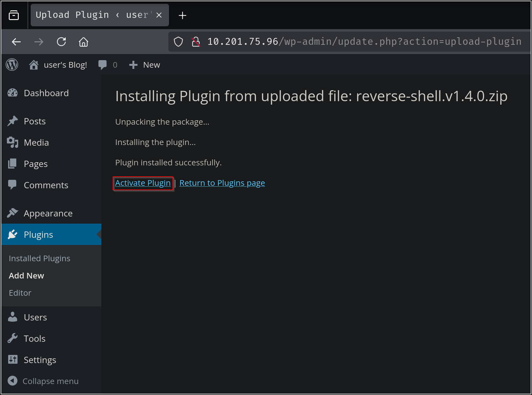Viewport: 532px width, 395px height.
Task: Open the New content menu in admin bar
Action: (145, 65)
